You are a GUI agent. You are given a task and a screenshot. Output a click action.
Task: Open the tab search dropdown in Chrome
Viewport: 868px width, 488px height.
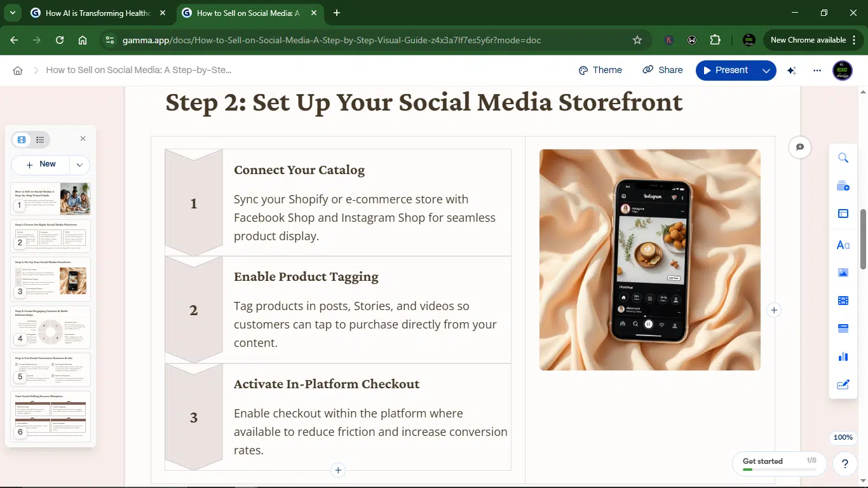tap(13, 13)
